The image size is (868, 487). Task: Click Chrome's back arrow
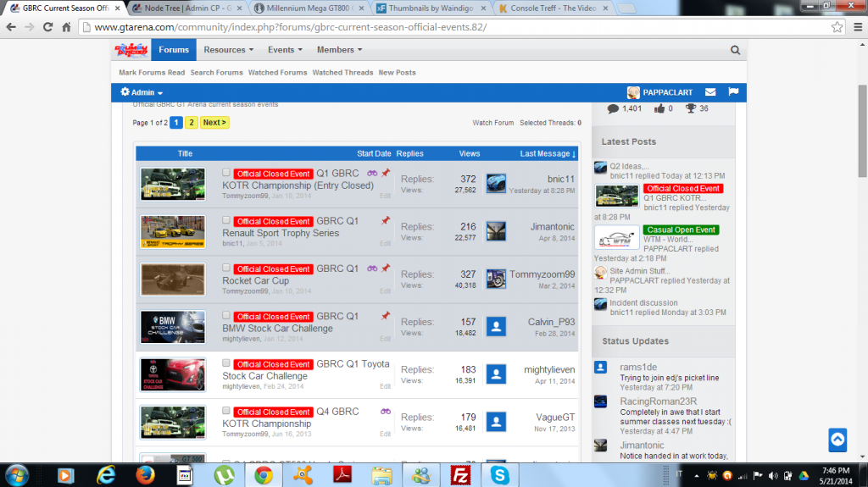tap(11, 27)
